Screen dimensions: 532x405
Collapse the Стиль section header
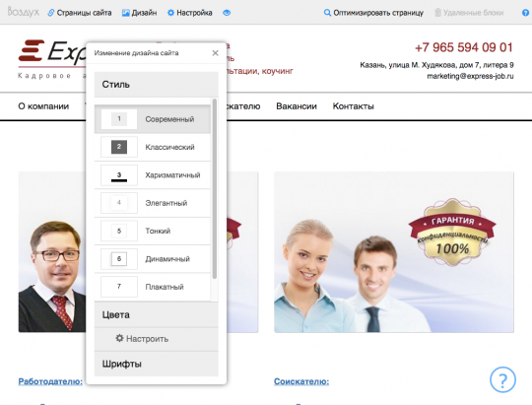point(156,84)
